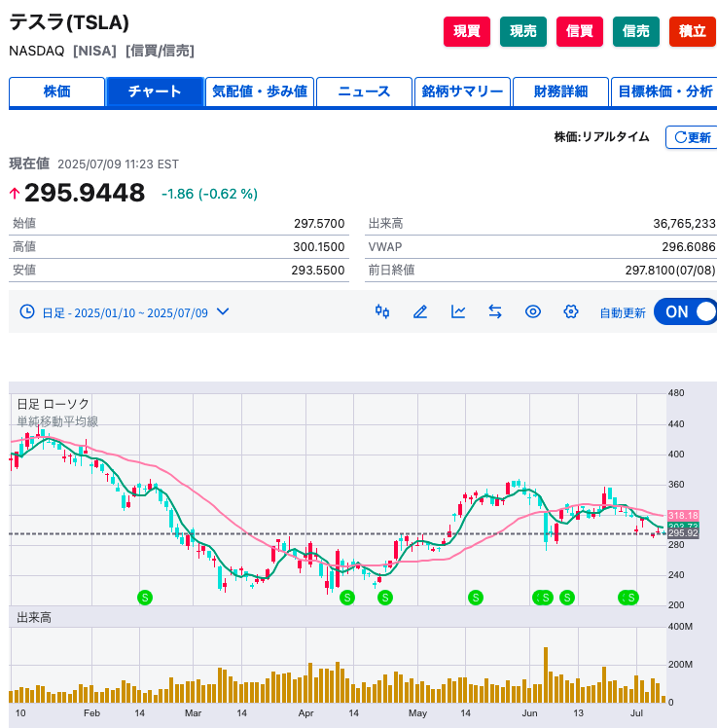The height and width of the screenshot is (728, 717).
Task: Click the clock icon beside 日足
Action: point(27,311)
